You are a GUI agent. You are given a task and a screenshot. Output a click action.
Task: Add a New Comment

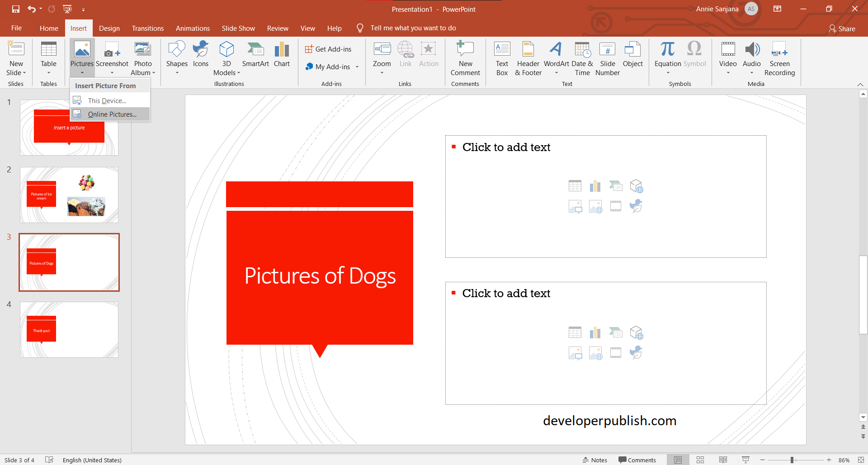point(465,58)
